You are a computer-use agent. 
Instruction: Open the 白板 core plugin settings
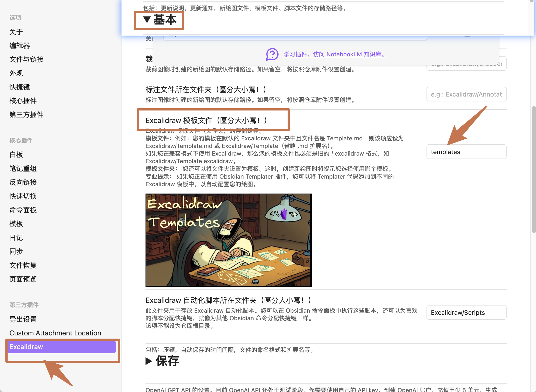click(x=16, y=155)
